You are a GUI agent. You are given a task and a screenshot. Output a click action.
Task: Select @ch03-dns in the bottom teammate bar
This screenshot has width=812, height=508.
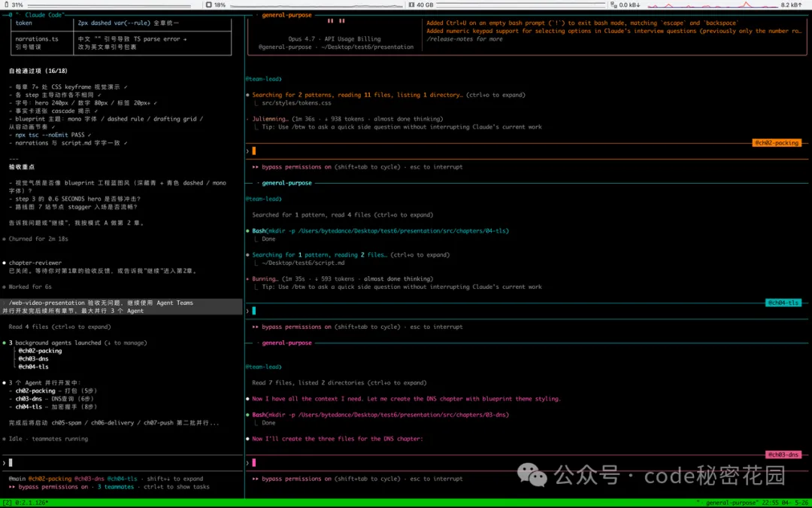[x=89, y=479]
